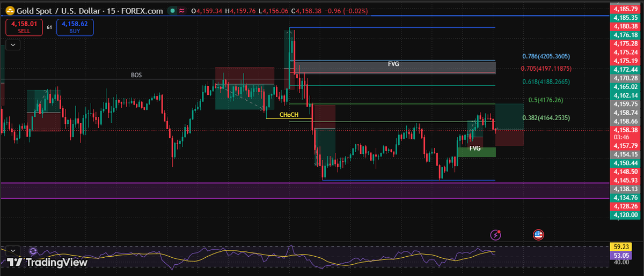Screen dimensions: 644x276
Task: Click the purple lightning bolt event icon
Action: click(x=496, y=234)
